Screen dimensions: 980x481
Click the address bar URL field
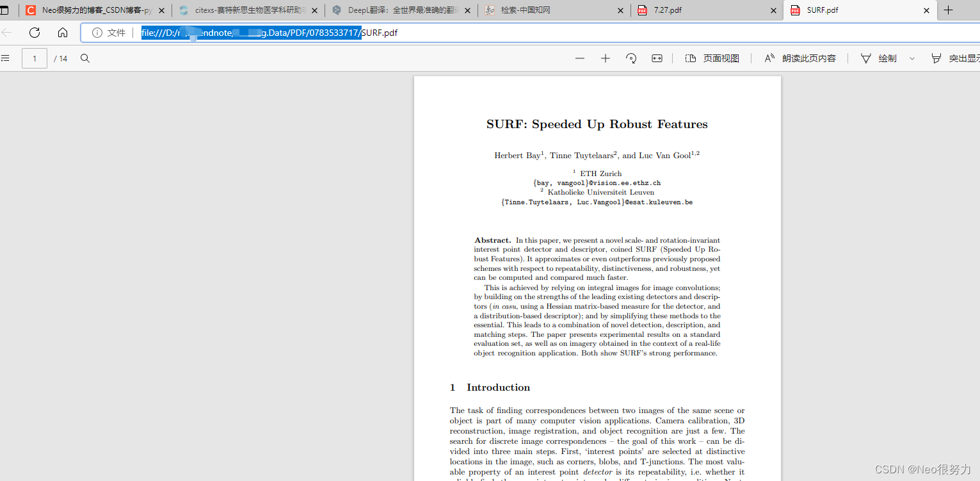click(x=529, y=33)
